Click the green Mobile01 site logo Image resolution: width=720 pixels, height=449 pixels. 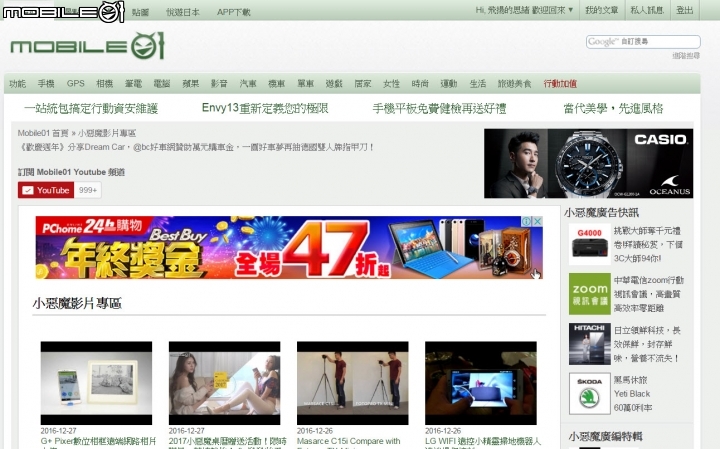(x=87, y=45)
